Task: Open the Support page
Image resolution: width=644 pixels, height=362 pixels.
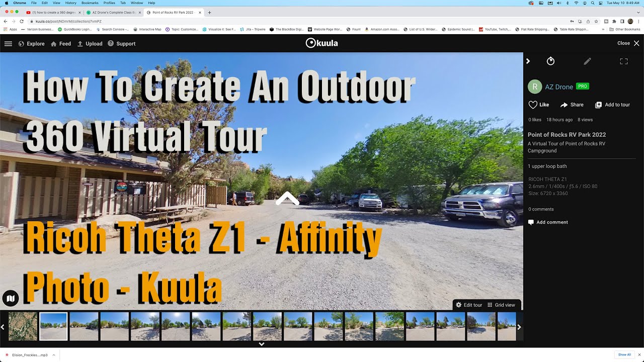Action: (x=121, y=44)
